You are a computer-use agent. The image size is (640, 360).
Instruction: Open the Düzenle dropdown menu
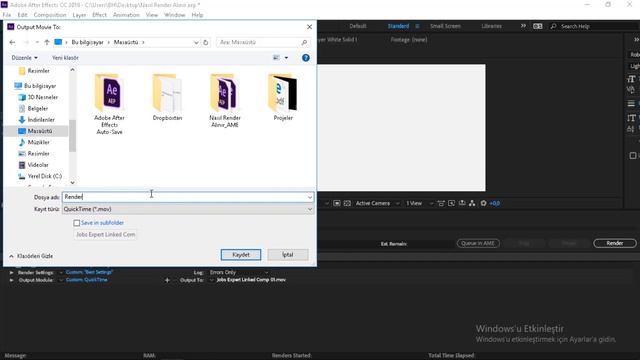[x=24, y=58]
